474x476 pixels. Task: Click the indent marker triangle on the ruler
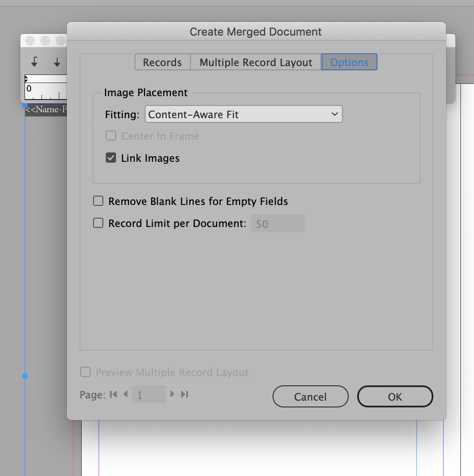[x=26, y=79]
